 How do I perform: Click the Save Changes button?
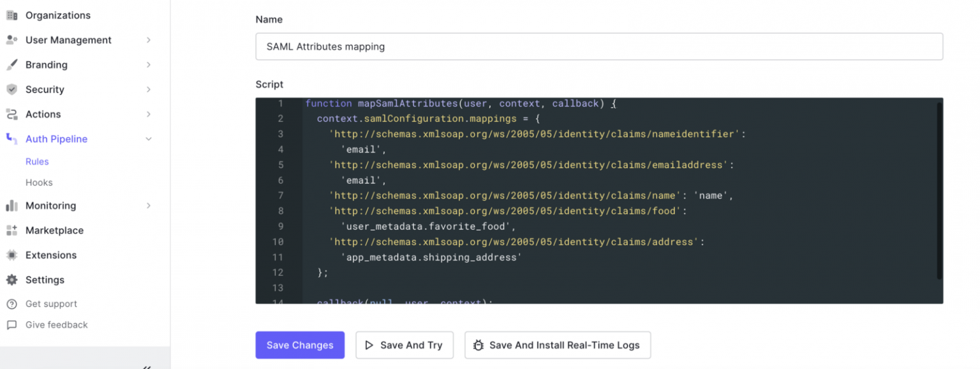coord(300,345)
